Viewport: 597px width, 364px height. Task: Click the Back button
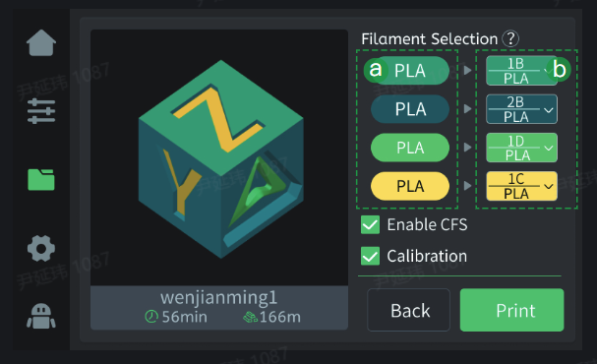pyautogui.click(x=408, y=310)
